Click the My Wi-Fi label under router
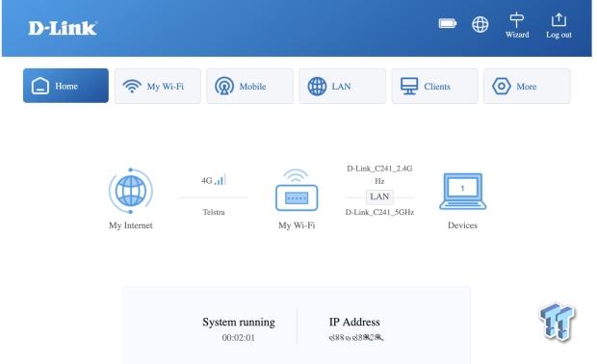This screenshot has width=597, height=364. coord(297,225)
